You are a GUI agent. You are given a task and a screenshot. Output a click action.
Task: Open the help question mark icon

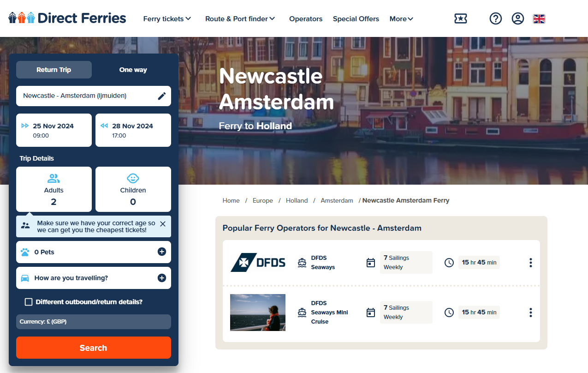coord(495,18)
